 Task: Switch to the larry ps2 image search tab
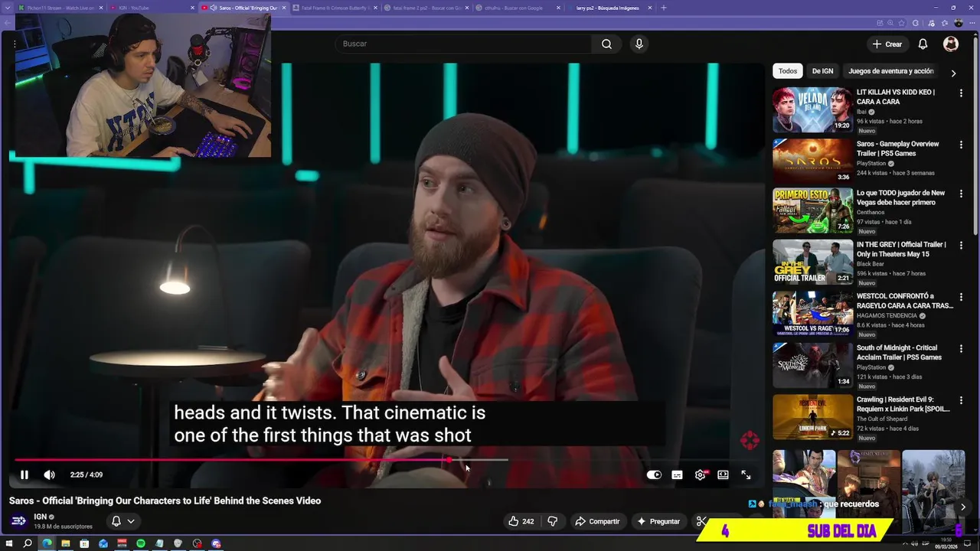pos(608,8)
